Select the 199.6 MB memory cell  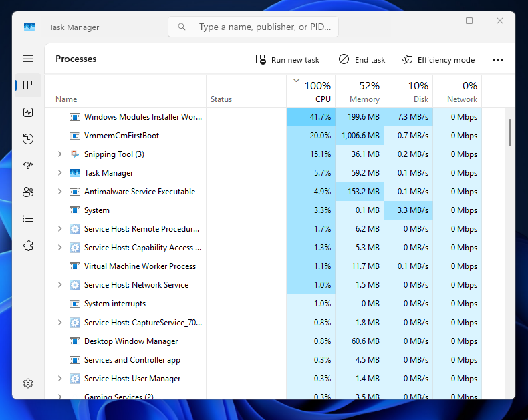360,117
